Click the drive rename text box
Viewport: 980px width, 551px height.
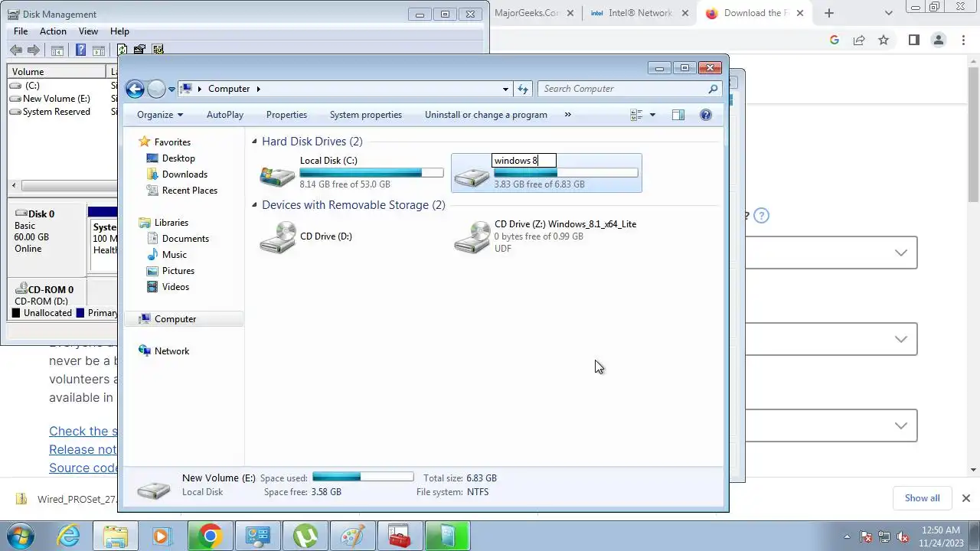coord(524,161)
